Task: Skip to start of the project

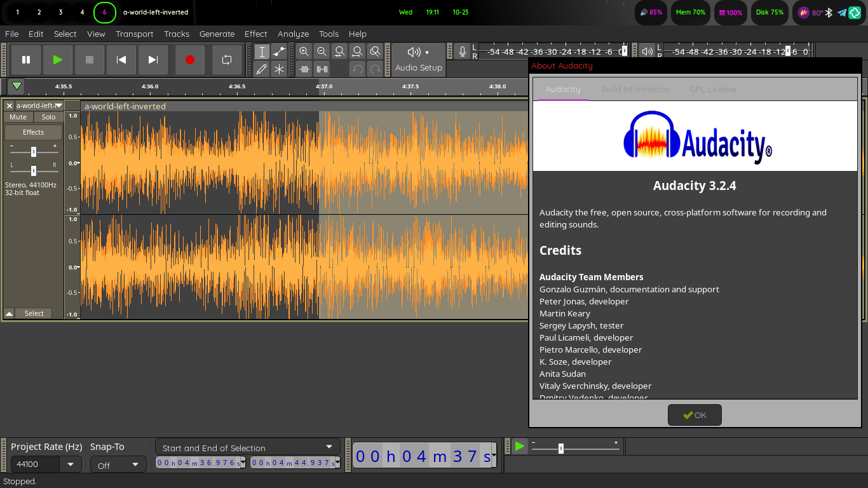Action: [x=121, y=60]
